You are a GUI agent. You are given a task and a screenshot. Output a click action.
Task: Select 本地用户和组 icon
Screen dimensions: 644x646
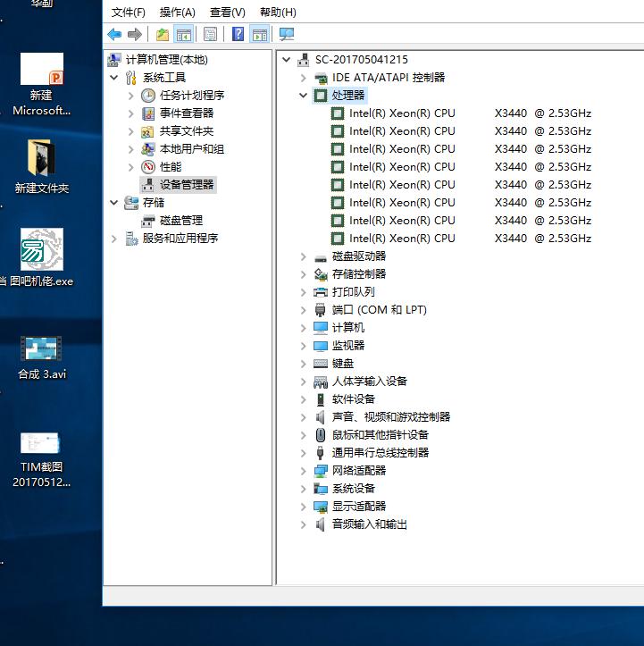(x=147, y=149)
